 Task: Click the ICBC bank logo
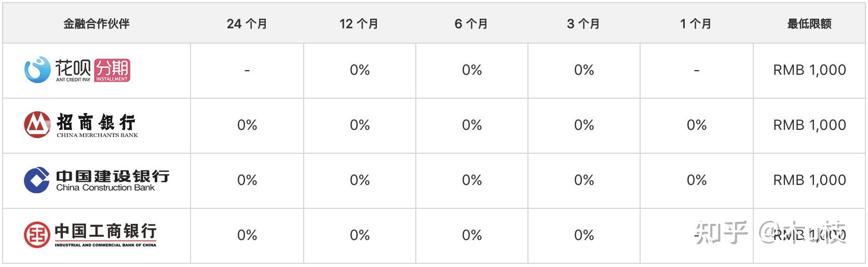tap(90, 235)
